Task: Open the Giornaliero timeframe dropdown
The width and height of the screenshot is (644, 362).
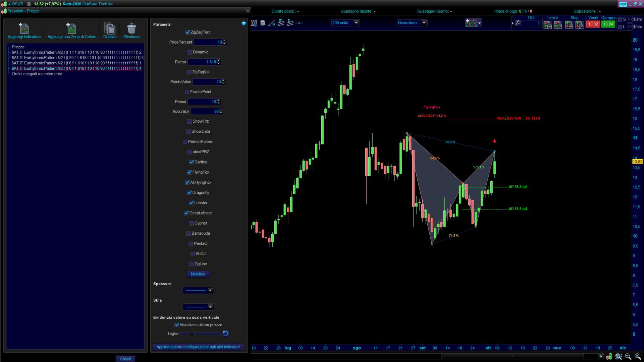Action: click(x=424, y=23)
